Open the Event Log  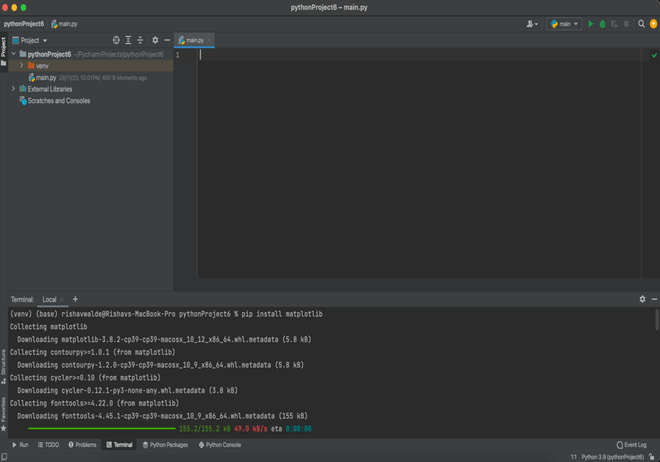(x=632, y=445)
